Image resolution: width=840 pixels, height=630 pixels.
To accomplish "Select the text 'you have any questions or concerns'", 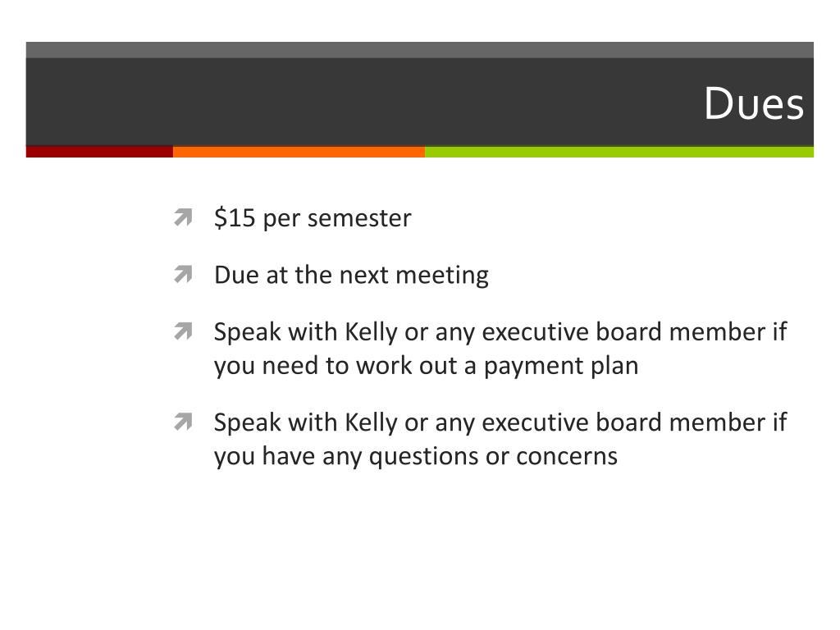I will [x=416, y=458].
